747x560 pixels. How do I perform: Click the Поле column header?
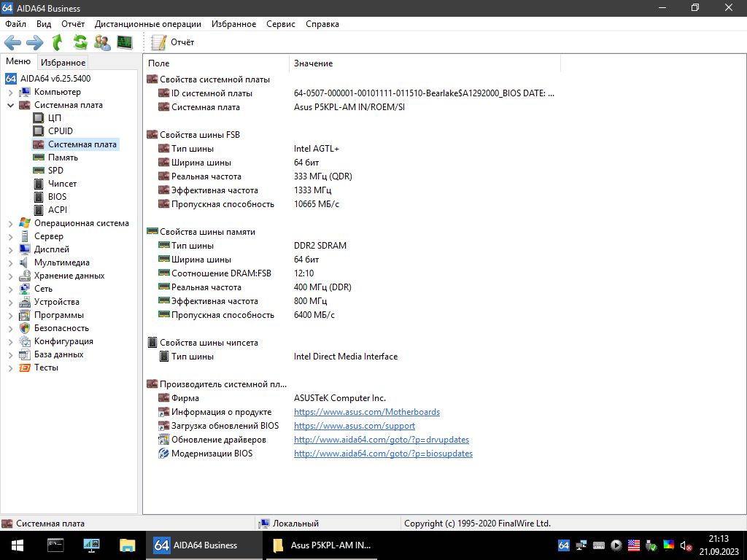[x=216, y=63]
